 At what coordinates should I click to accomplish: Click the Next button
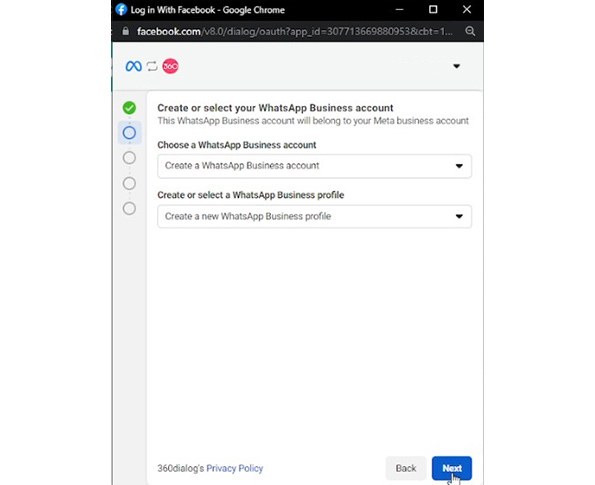452,468
